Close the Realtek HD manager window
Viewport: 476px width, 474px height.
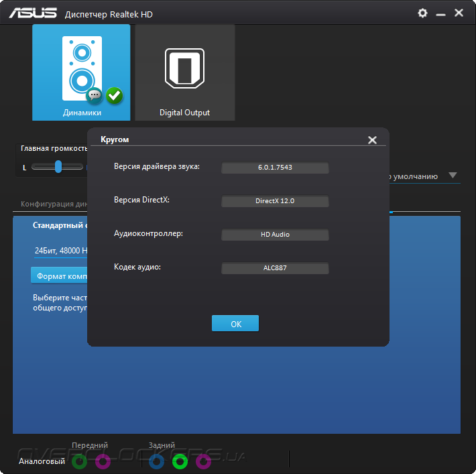[x=459, y=13]
